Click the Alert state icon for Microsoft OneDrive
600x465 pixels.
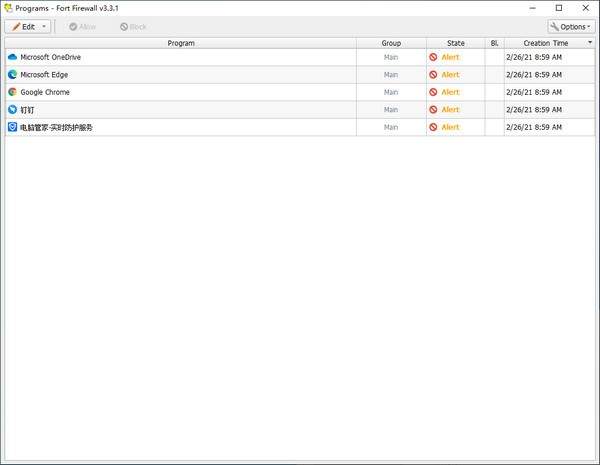pos(434,58)
